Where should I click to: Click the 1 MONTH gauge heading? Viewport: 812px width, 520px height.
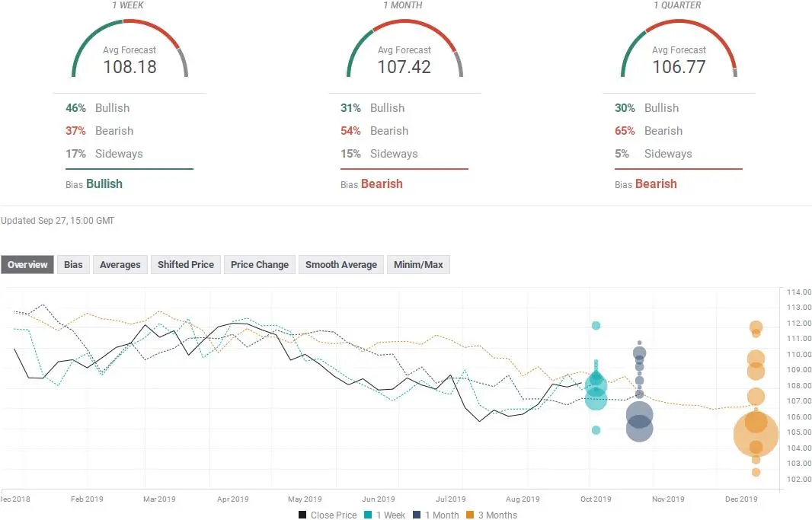coord(403,5)
